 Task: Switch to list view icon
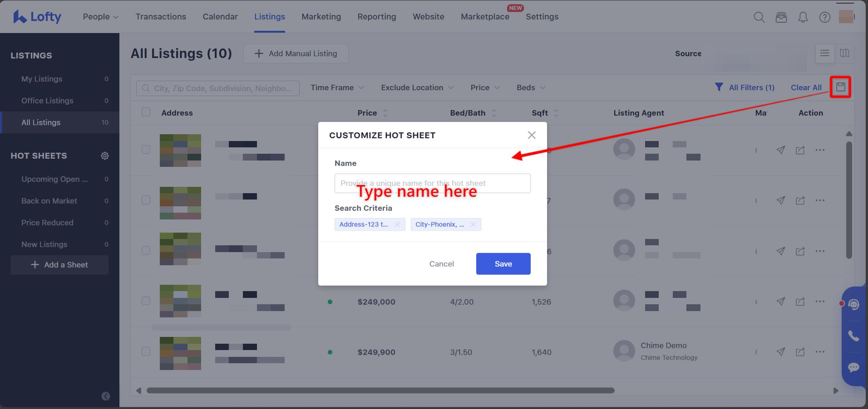pos(825,54)
